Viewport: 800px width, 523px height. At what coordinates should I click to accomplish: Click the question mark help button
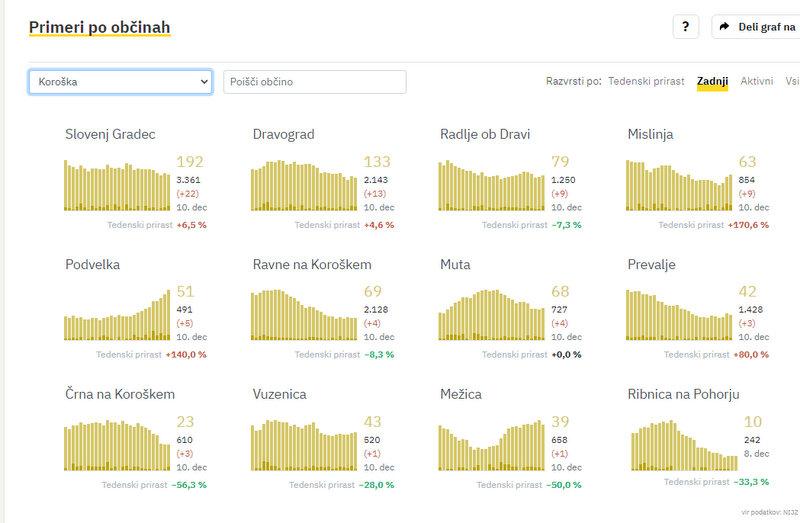pos(685,27)
